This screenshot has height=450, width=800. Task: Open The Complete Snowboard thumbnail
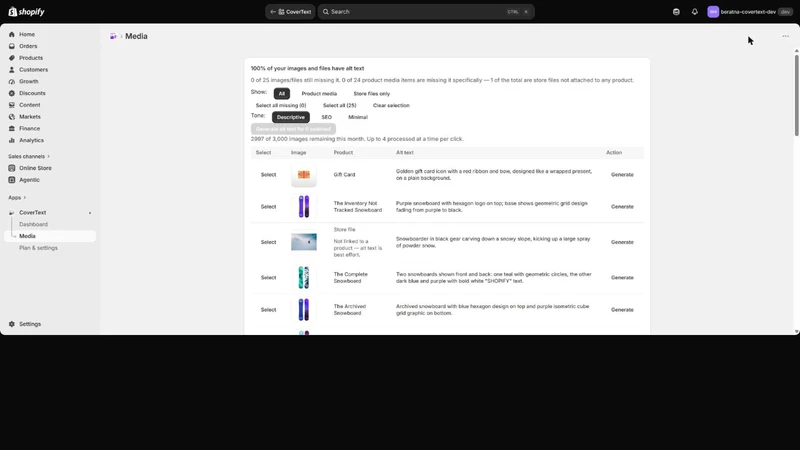pos(304,278)
